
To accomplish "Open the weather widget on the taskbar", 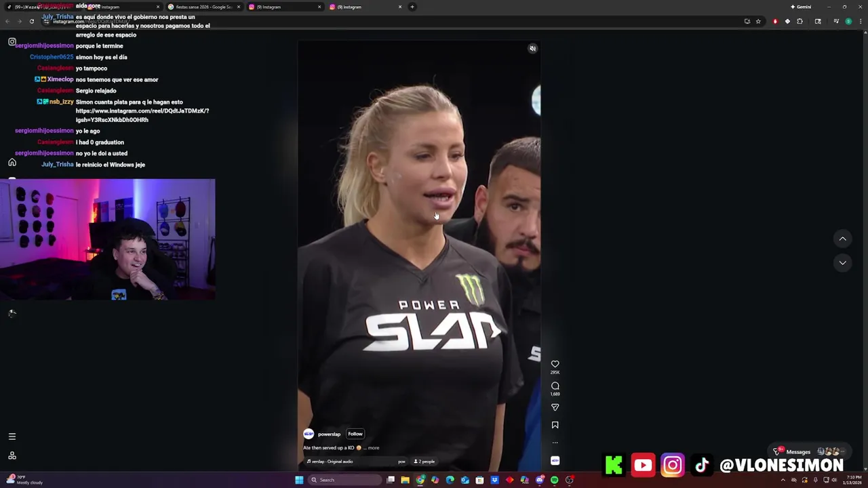I will point(25,480).
